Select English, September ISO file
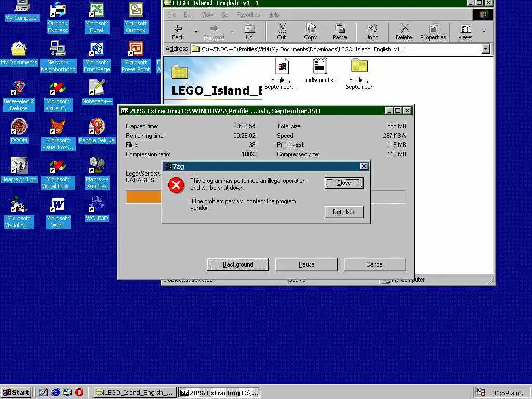 (x=281, y=74)
